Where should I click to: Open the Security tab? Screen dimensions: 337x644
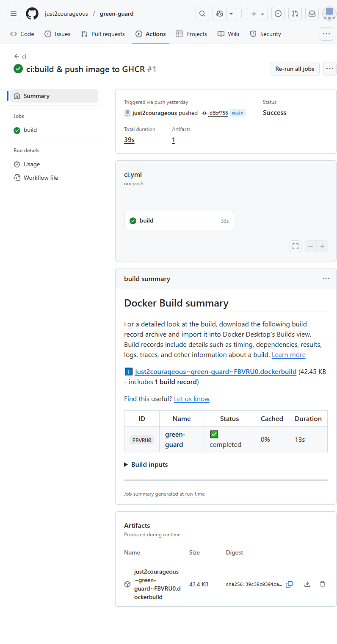coord(265,34)
